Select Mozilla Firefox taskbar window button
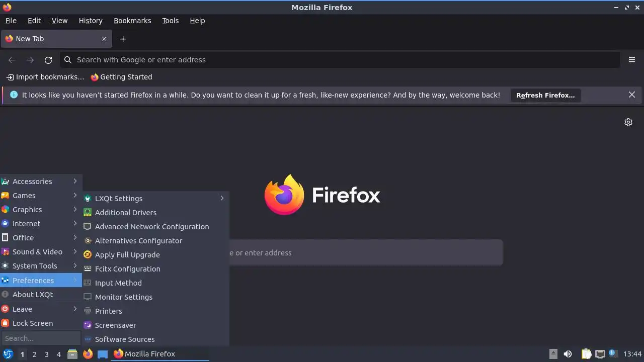This screenshot has width=644, height=362. [x=160, y=354]
